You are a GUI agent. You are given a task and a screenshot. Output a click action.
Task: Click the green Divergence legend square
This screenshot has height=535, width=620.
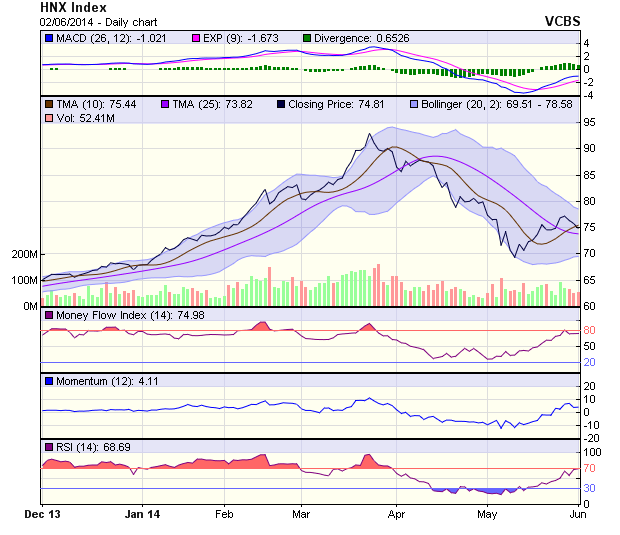click(306, 38)
